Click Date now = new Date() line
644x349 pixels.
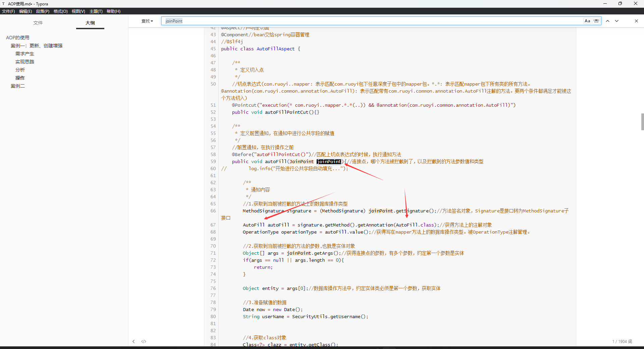(x=273, y=309)
